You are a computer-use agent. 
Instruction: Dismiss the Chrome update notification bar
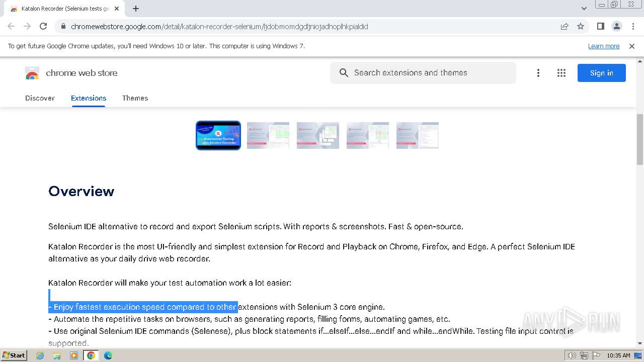[x=632, y=46]
